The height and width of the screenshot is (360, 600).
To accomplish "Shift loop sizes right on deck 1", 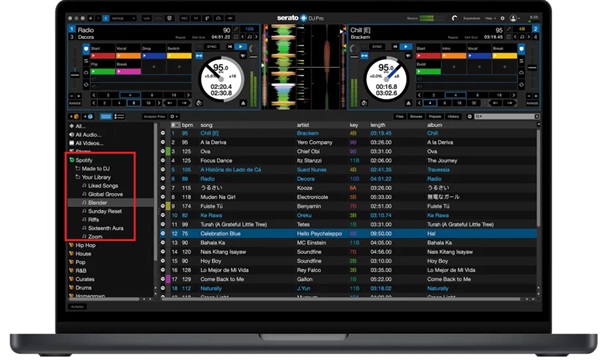I will [x=188, y=95].
